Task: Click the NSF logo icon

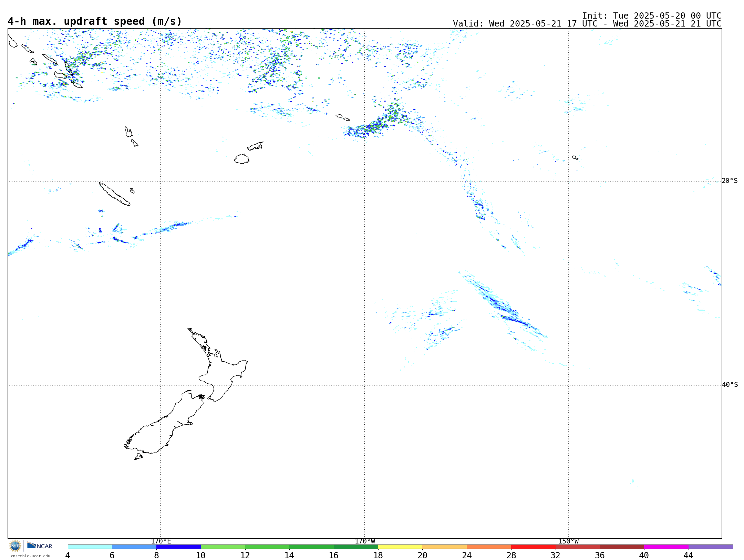Action: tap(15, 546)
